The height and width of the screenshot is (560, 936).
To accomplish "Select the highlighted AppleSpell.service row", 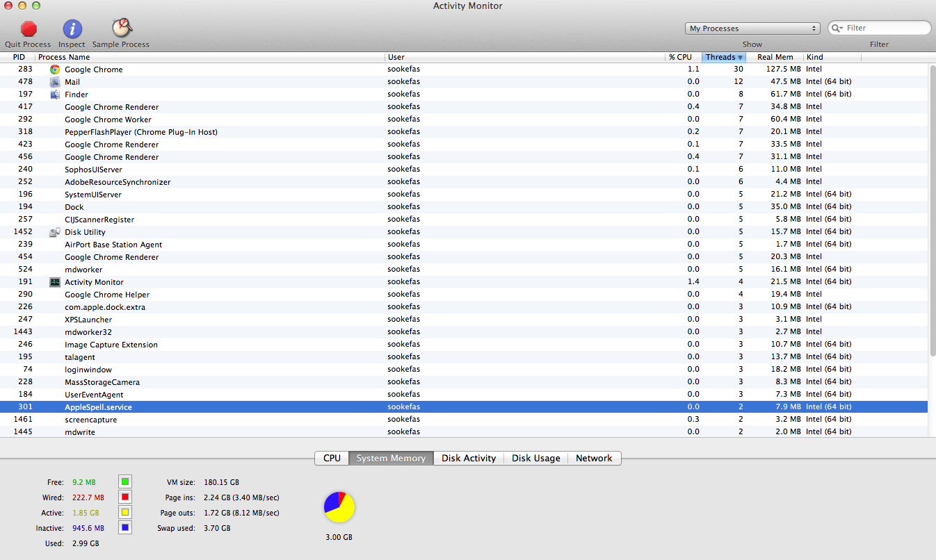I will click(464, 407).
